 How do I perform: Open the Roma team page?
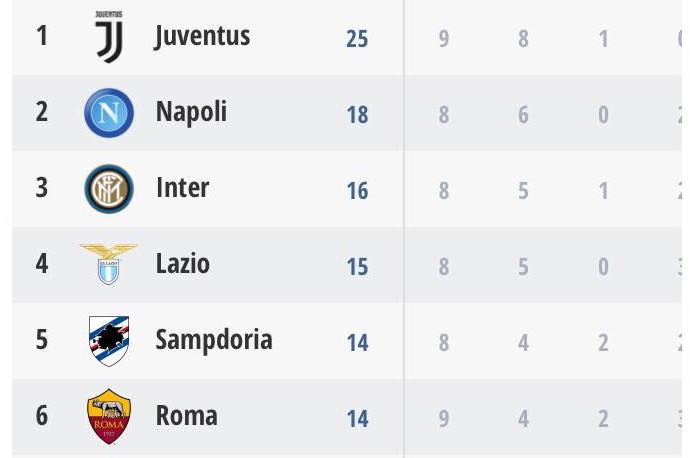(186, 416)
